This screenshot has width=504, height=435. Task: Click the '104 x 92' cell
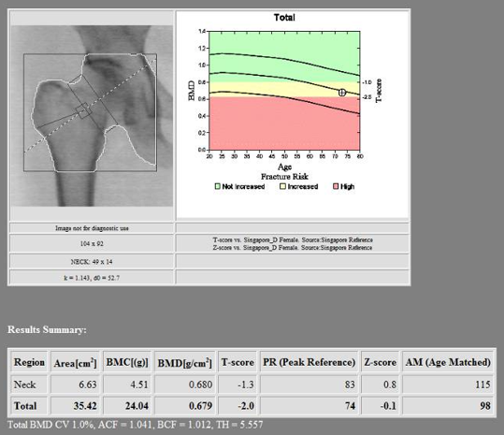(92, 244)
